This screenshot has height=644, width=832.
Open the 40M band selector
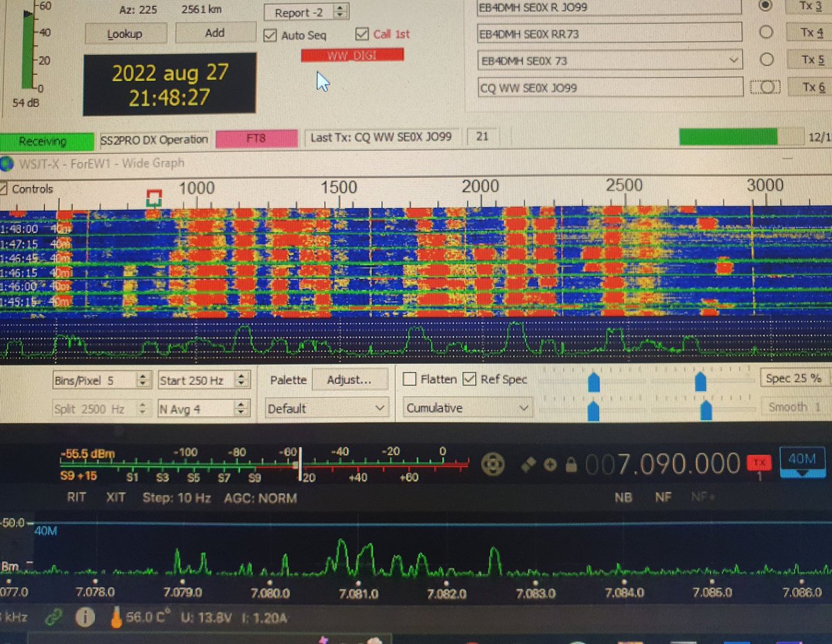pyautogui.click(x=803, y=463)
